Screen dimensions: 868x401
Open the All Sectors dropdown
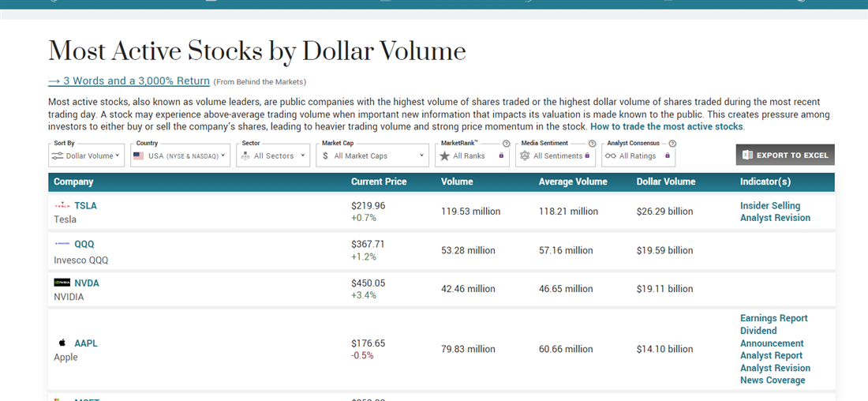click(x=274, y=156)
